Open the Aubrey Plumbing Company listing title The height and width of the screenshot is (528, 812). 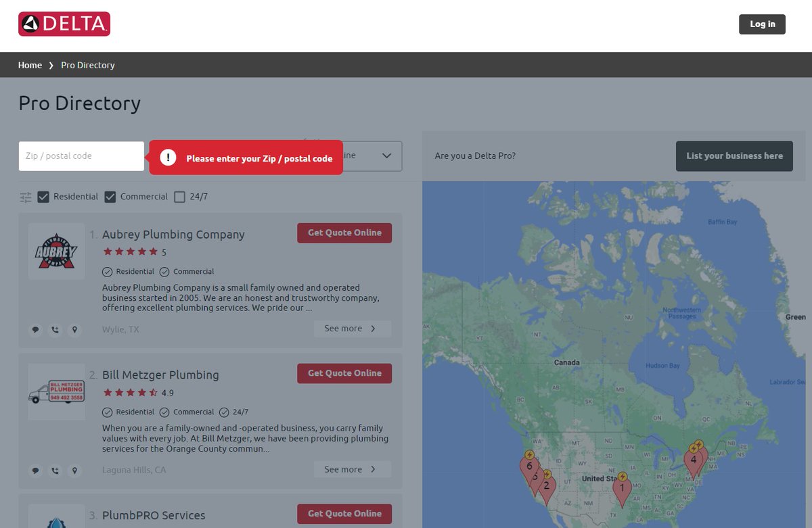click(173, 235)
